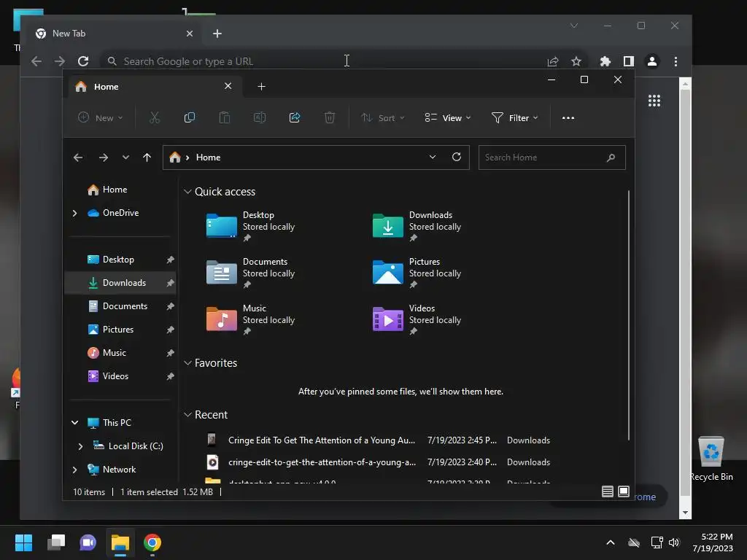
Task: Open Task View on the taskbar
Action: point(56,542)
